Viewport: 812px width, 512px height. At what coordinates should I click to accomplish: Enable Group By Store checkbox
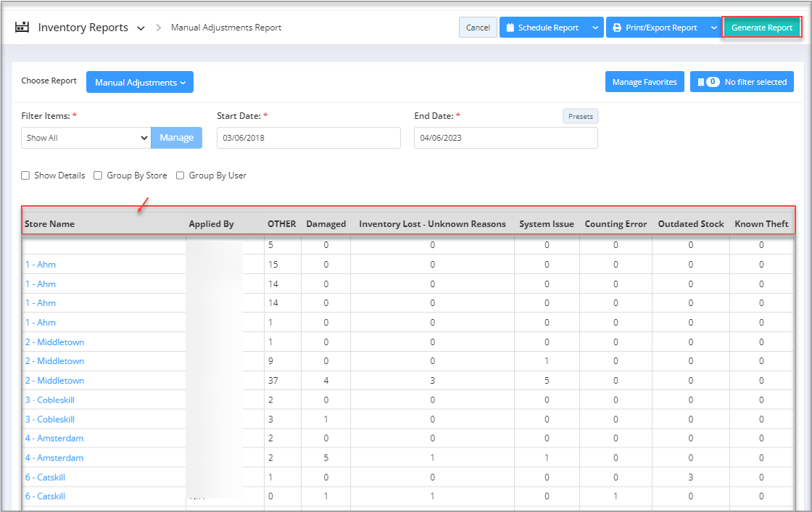[98, 176]
